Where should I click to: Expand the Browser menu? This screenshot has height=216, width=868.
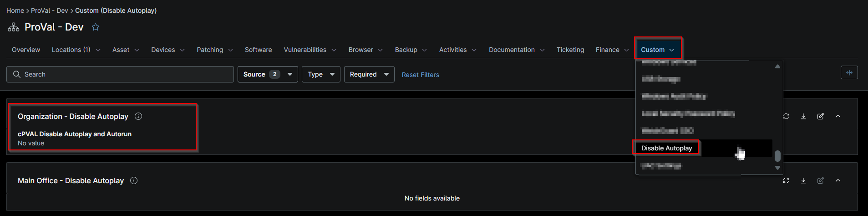point(365,50)
